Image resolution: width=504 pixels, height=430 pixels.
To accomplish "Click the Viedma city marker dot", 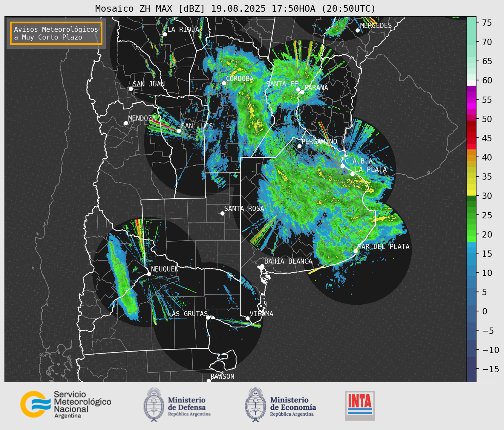I will tap(248, 318).
